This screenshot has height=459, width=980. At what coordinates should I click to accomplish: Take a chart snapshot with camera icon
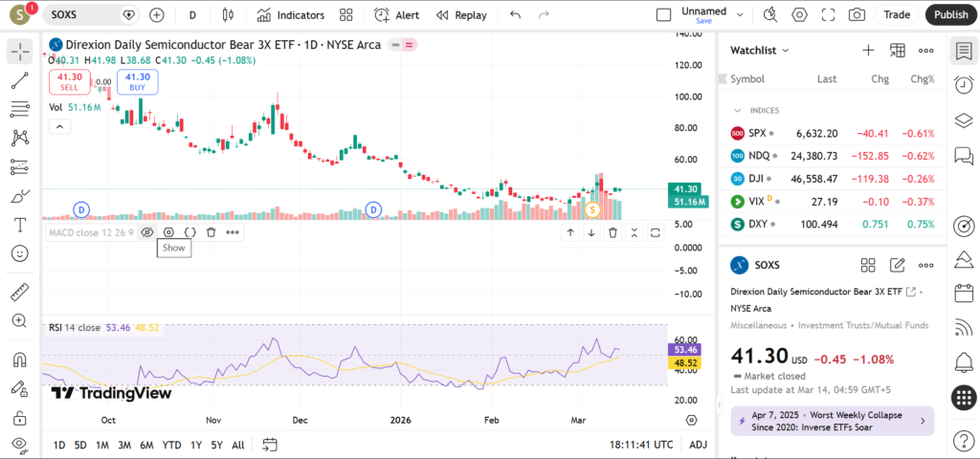(x=857, y=15)
